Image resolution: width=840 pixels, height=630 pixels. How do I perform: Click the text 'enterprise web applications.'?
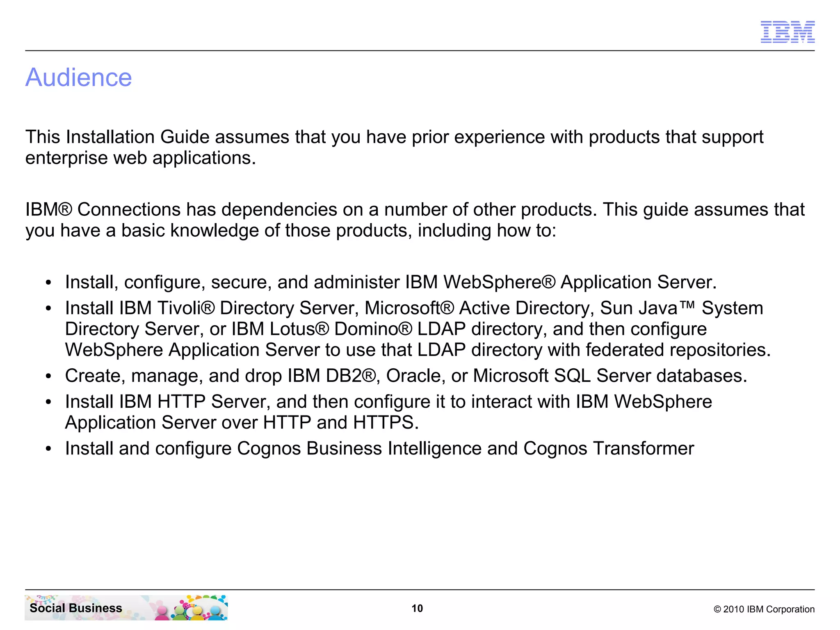[x=141, y=158]
